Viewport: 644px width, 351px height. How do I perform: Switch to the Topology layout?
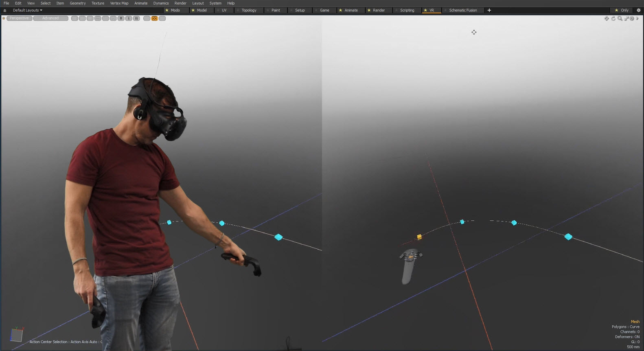click(249, 10)
